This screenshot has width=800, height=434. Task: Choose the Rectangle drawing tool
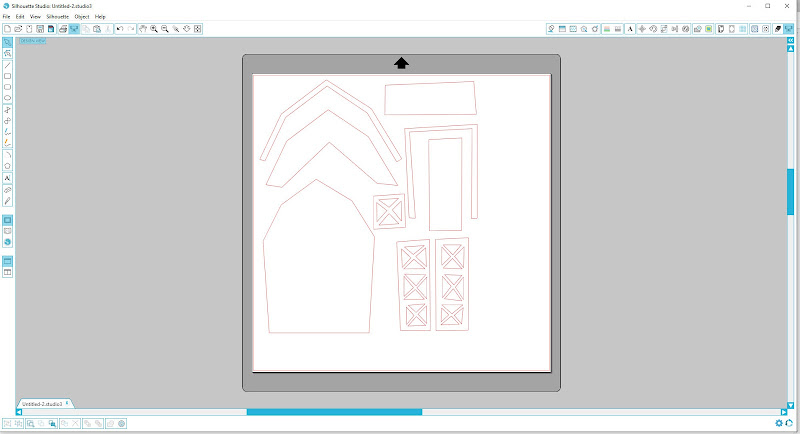point(8,76)
